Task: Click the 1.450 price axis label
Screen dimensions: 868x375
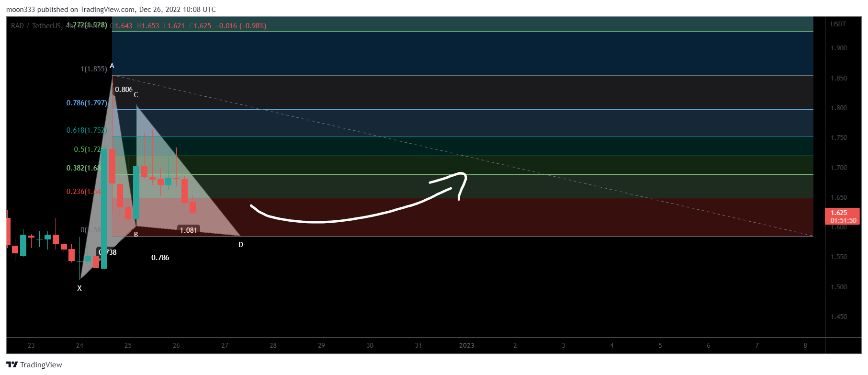Action: [x=839, y=317]
